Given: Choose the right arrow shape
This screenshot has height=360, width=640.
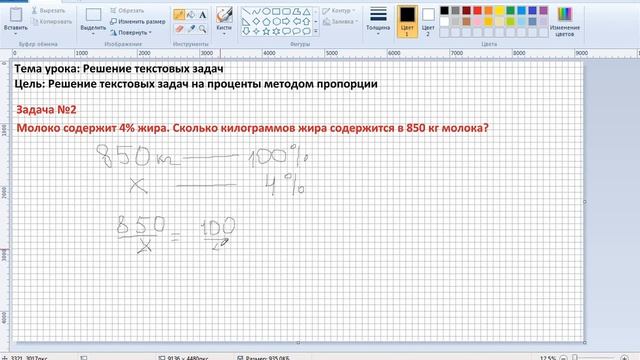Looking at the screenshot, I should [x=287, y=21].
